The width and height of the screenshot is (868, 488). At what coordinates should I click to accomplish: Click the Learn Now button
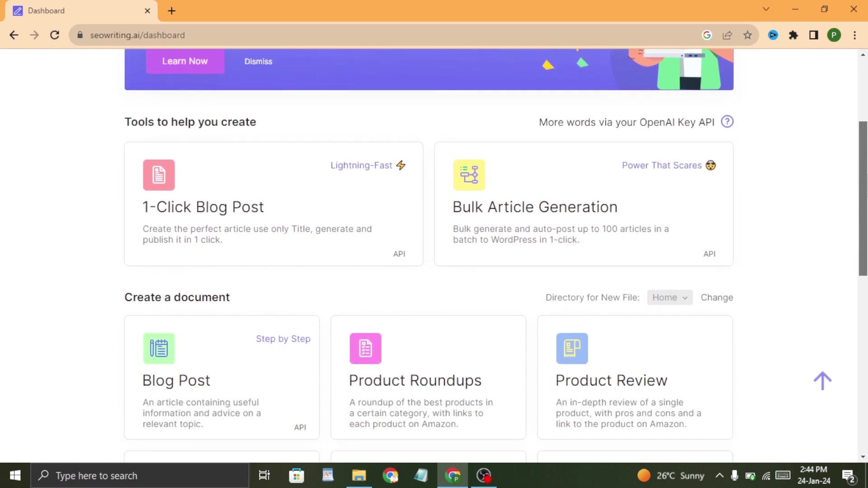coord(185,61)
